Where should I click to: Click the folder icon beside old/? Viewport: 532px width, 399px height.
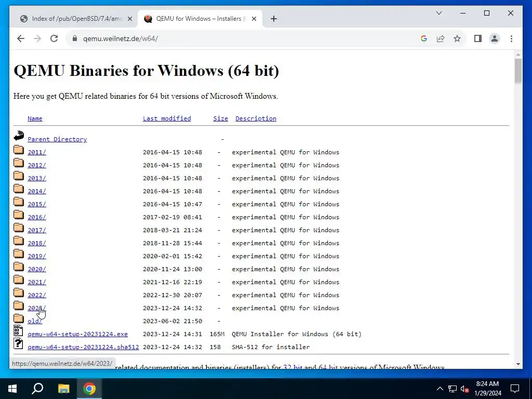pyautogui.click(x=19, y=318)
